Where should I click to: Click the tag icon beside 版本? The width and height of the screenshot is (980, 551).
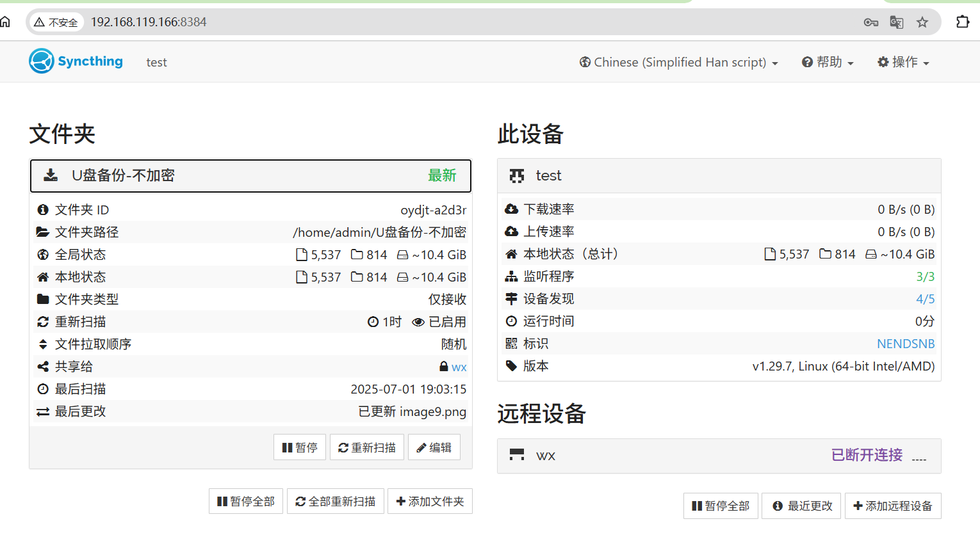511,366
